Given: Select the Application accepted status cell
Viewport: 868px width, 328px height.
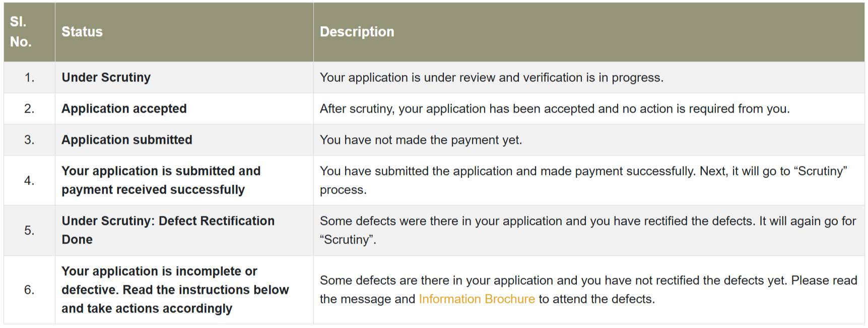Looking at the screenshot, I should (124, 109).
